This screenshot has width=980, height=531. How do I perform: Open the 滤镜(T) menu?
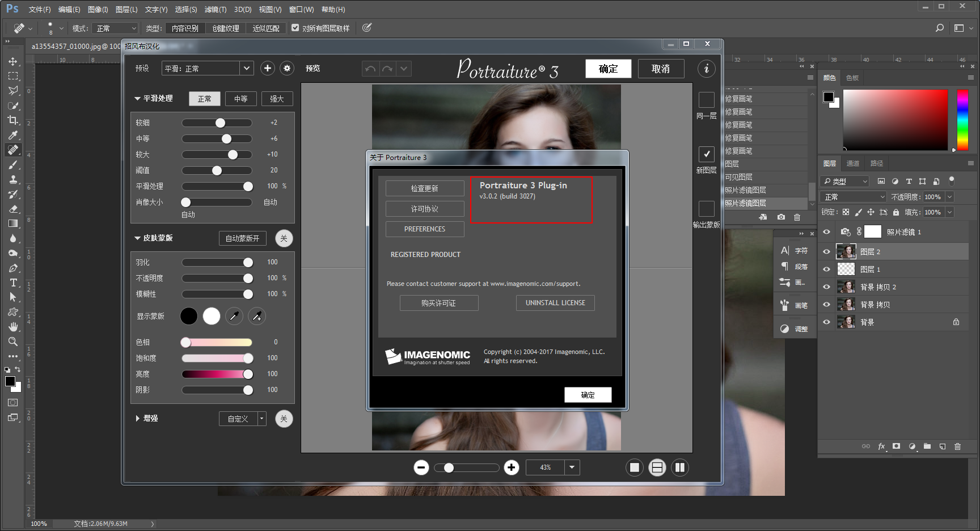[216, 10]
